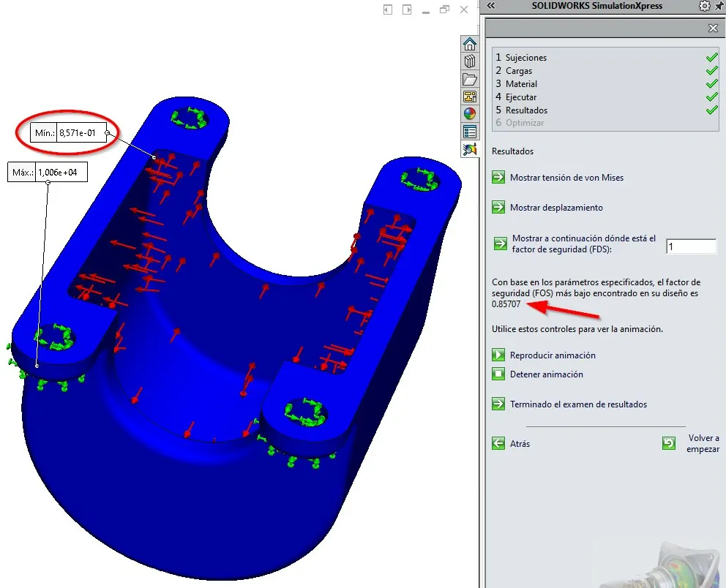Go to step 2 Cargas
This screenshot has width=726, height=588.
[514, 71]
